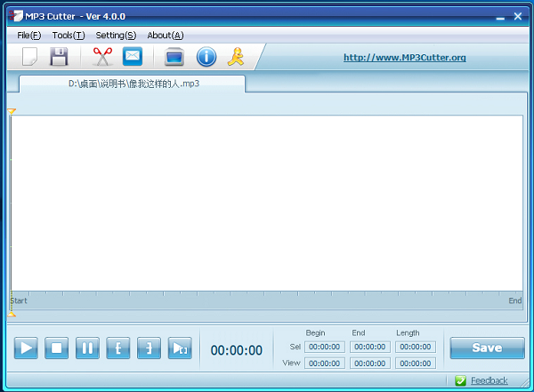
Task: Click the Start label on the timeline
Action: 19,300
